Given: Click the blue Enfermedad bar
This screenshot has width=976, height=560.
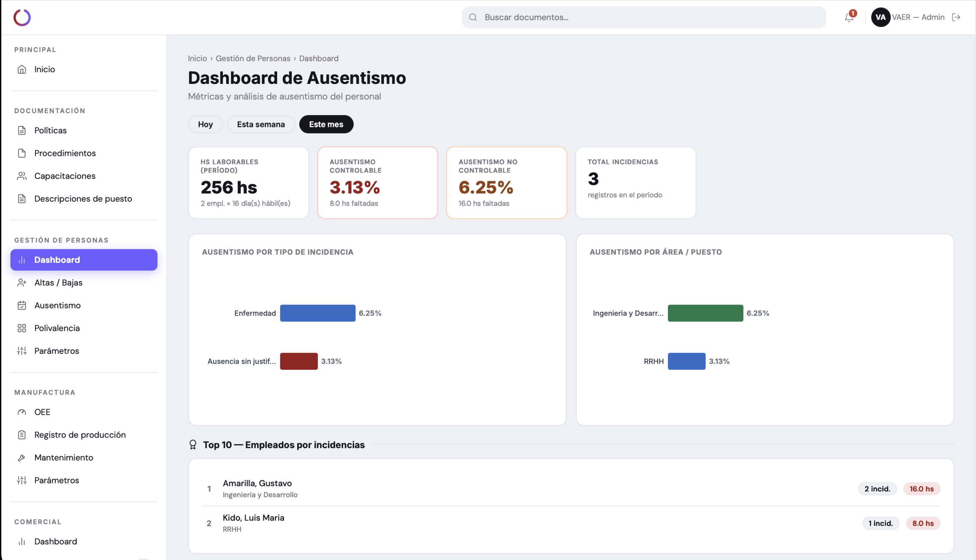Looking at the screenshot, I should (318, 313).
